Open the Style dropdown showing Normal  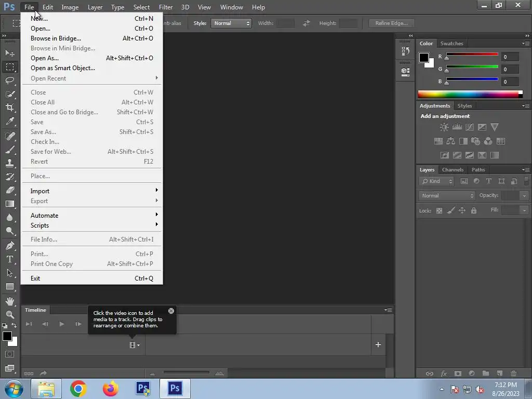pyautogui.click(x=231, y=23)
